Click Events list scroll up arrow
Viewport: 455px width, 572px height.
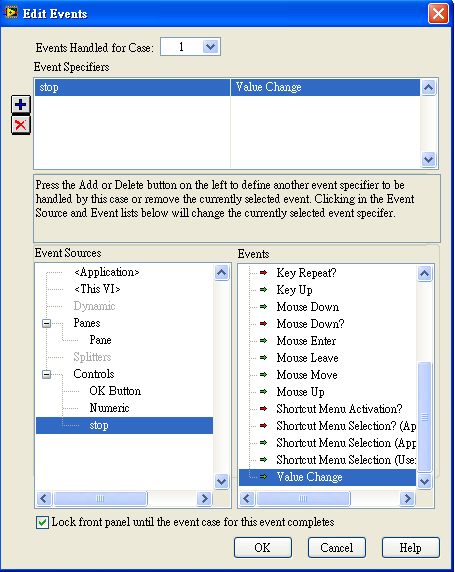(x=424, y=274)
